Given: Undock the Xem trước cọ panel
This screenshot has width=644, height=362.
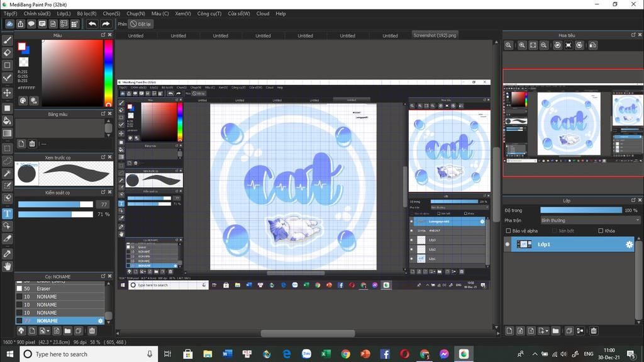Looking at the screenshot, I should [x=103, y=157].
